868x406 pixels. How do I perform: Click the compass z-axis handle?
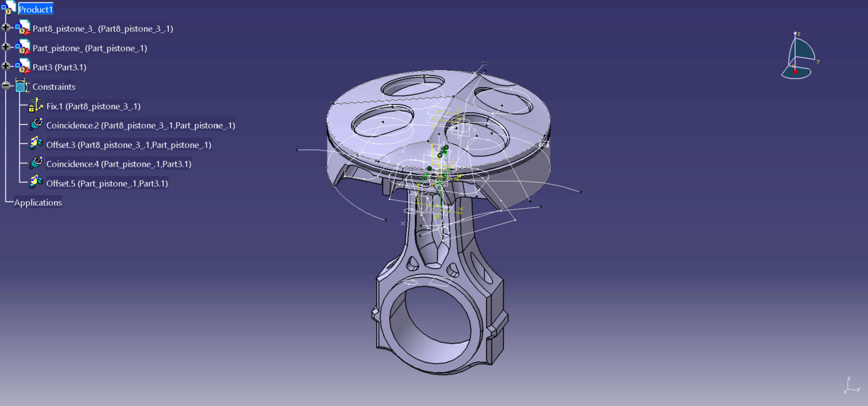click(796, 33)
